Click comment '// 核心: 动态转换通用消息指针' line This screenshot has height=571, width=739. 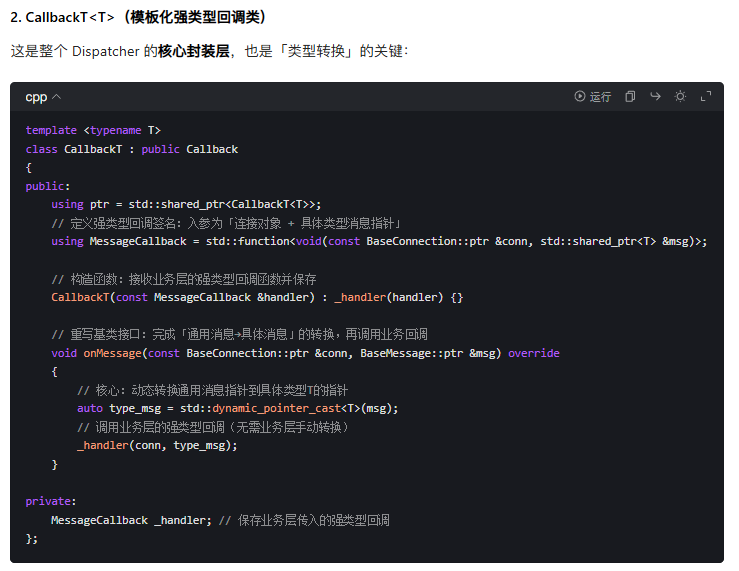tap(212, 390)
